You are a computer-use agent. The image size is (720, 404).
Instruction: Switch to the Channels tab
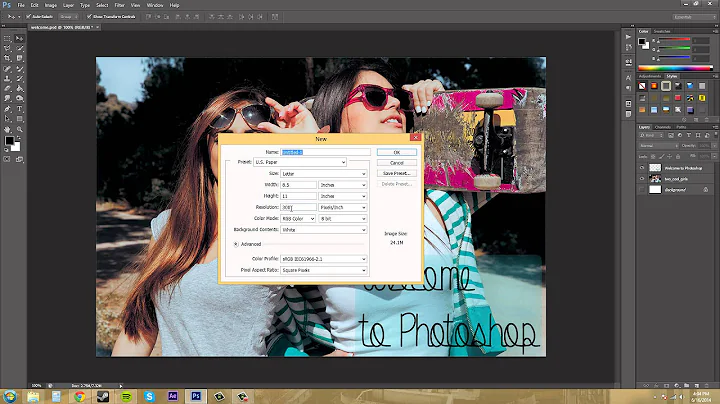pos(663,127)
